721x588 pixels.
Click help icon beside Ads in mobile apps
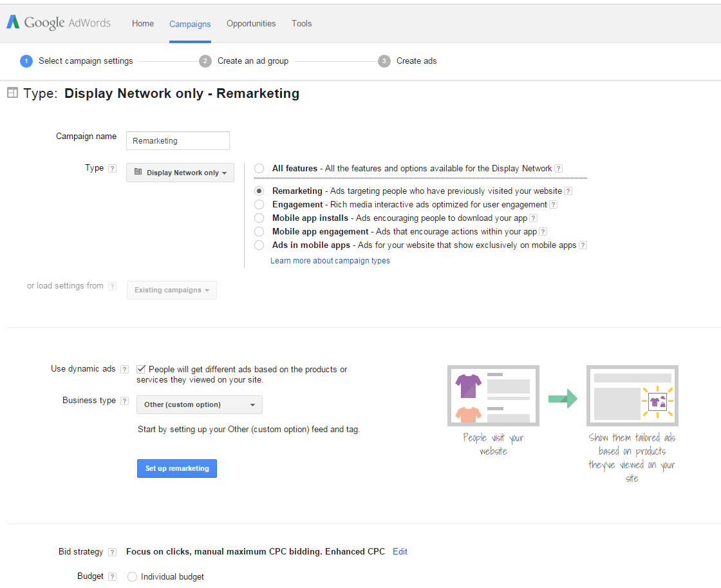pyautogui.click(x=583, y=245)
